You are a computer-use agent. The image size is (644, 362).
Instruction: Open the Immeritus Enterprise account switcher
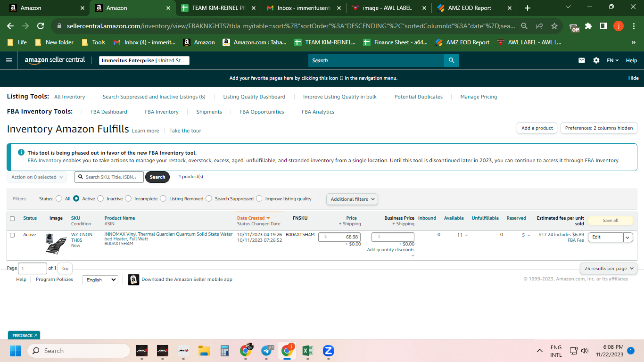[x=144, y=60]
